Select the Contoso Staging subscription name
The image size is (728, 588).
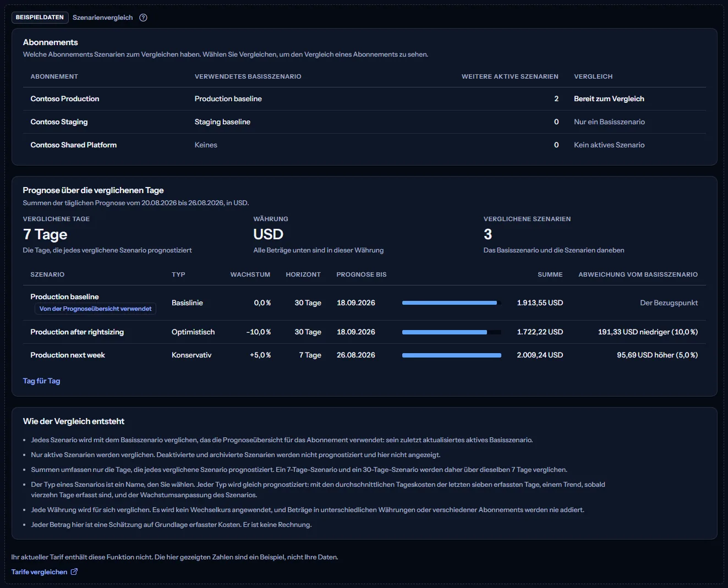click(59, 122)
